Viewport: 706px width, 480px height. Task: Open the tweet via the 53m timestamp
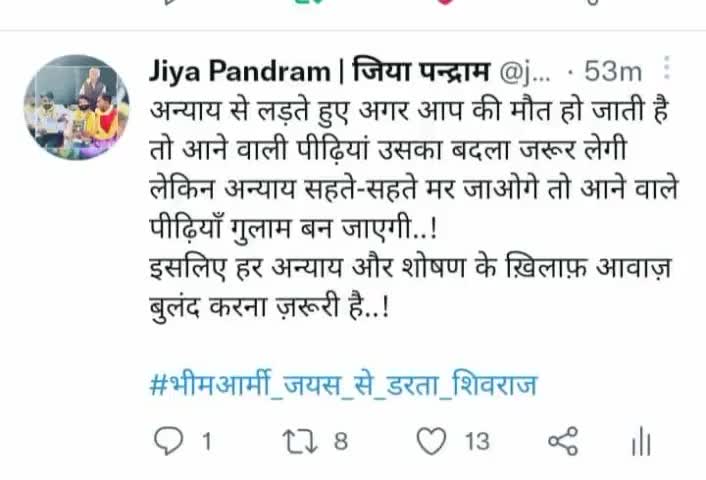pos(613,72)
